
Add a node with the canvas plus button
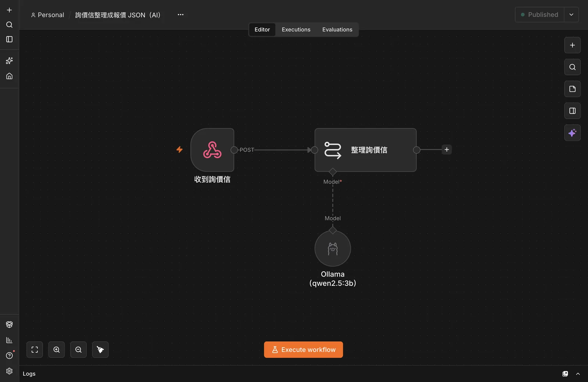572,45
